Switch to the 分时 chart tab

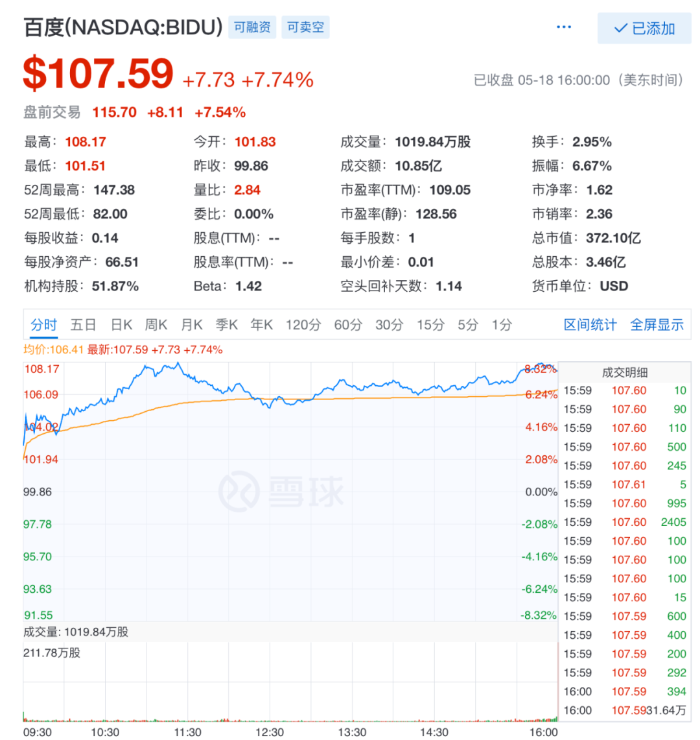point(43,325)
